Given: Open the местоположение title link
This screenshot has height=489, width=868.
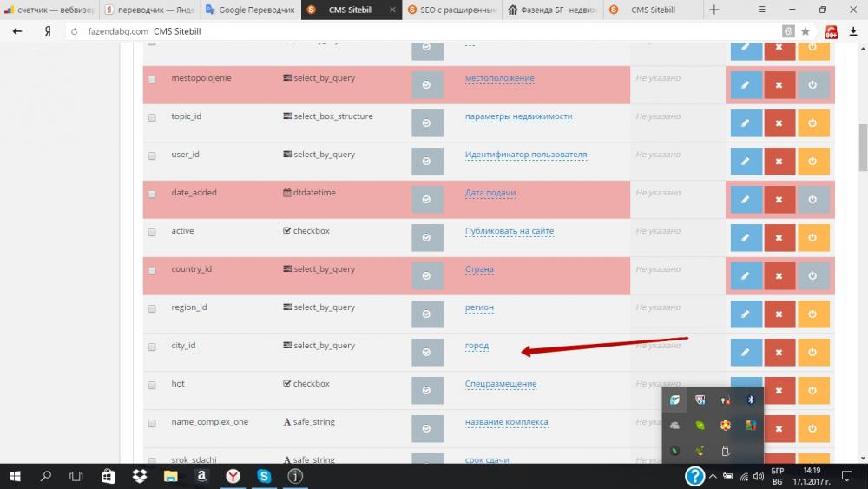Looking at the screenshot, I should click(x=499, y=78).
